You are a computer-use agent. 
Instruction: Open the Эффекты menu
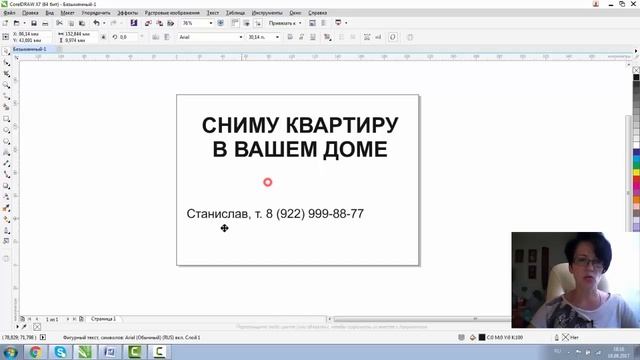[127, 13]
